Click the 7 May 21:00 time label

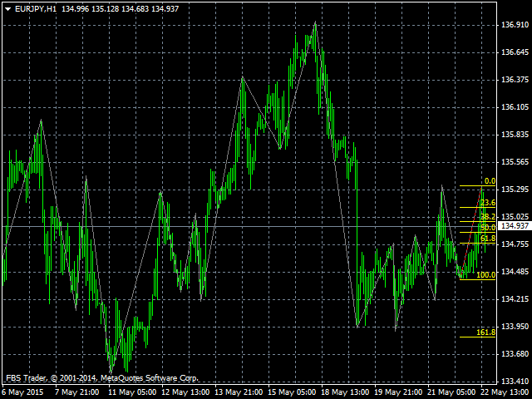[x=77, y=392]
